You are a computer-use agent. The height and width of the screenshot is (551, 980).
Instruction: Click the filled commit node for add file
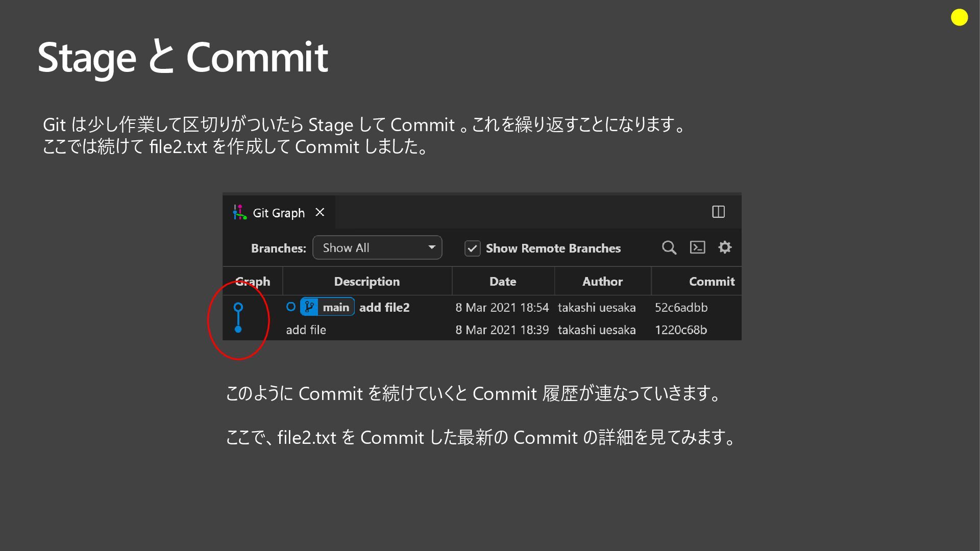point(238,330)
